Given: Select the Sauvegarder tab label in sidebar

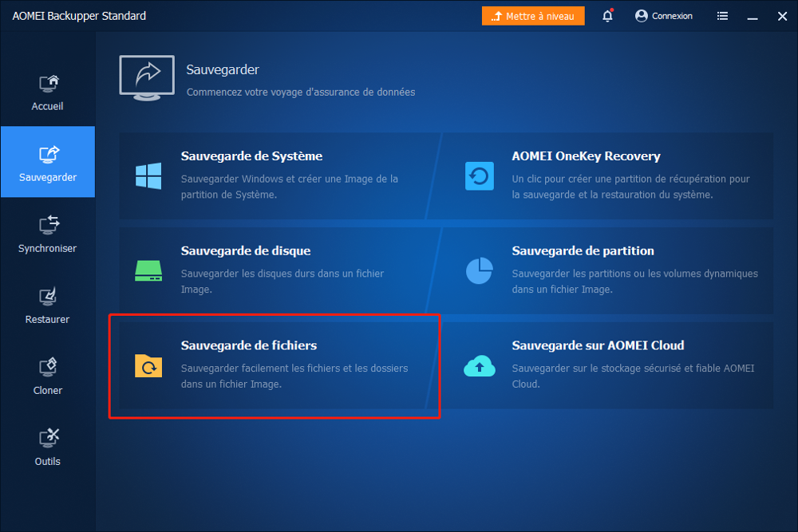Looking at the screenshot, I should coord(48,177).
